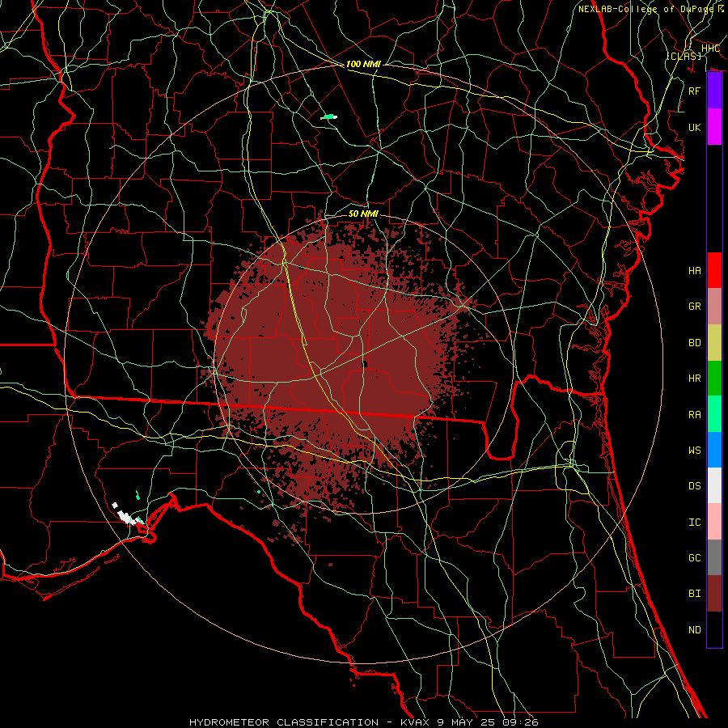This screenshot has width=728, height=728.
Task: Click the 'BD' legend label
Action: [x=695, y=343]
